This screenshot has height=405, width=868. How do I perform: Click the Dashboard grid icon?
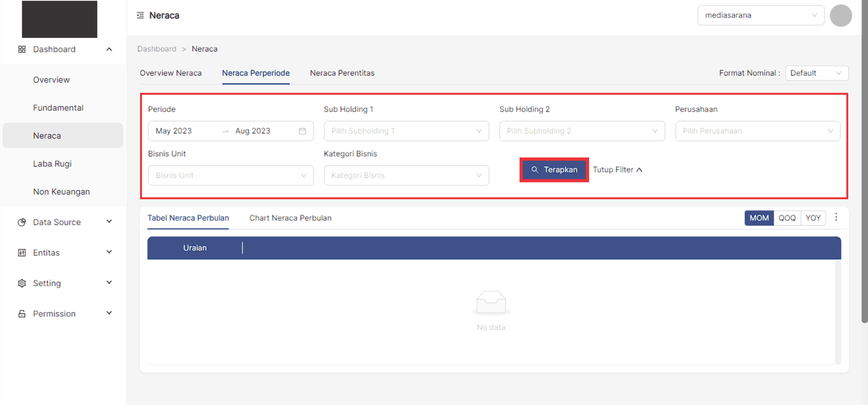click(x=22, y=49)
